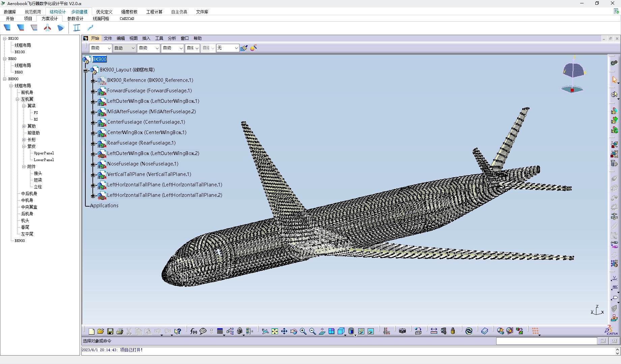
Task: Click the What's This help cursor icon
Action: point(178,331)
